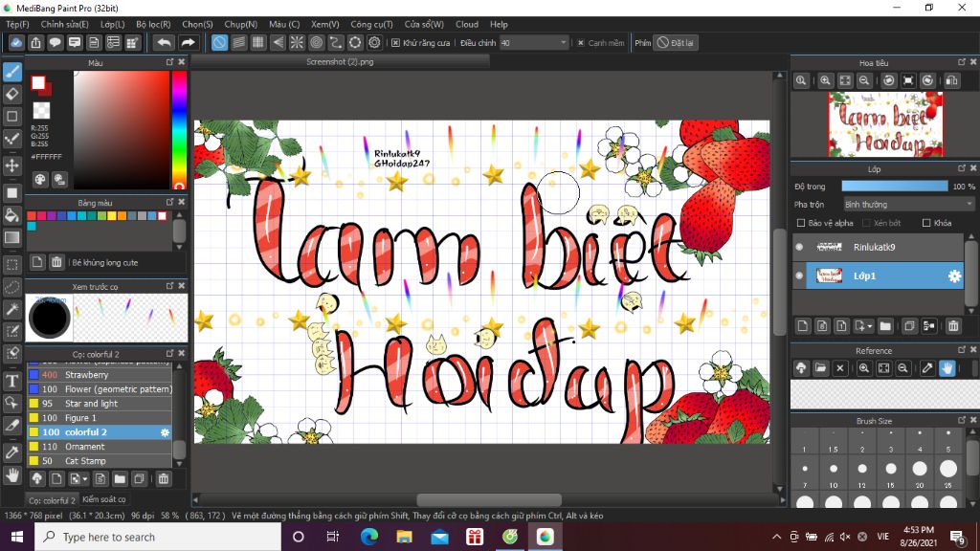Image resolution: width=980 pixels, height=551 pixels.
Task: Select the Eraser tool in the left toolbar
Action: click(x=11, y=95)
